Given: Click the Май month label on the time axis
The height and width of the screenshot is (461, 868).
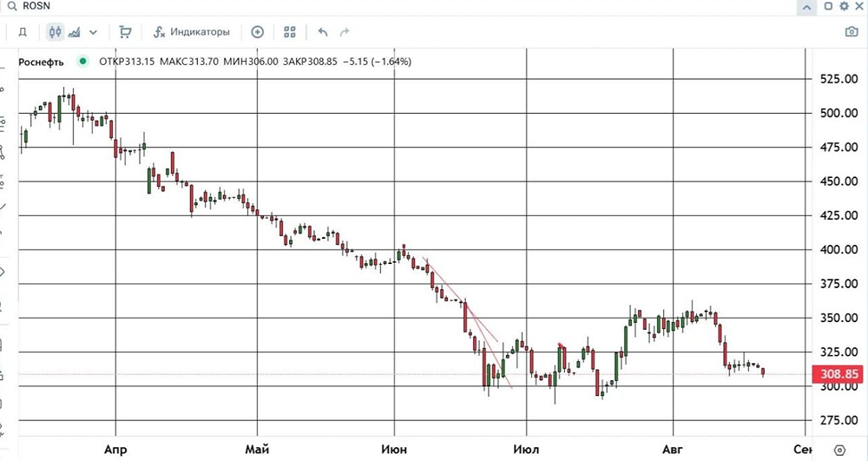Looking at the screenshot, I should [257, 450].
